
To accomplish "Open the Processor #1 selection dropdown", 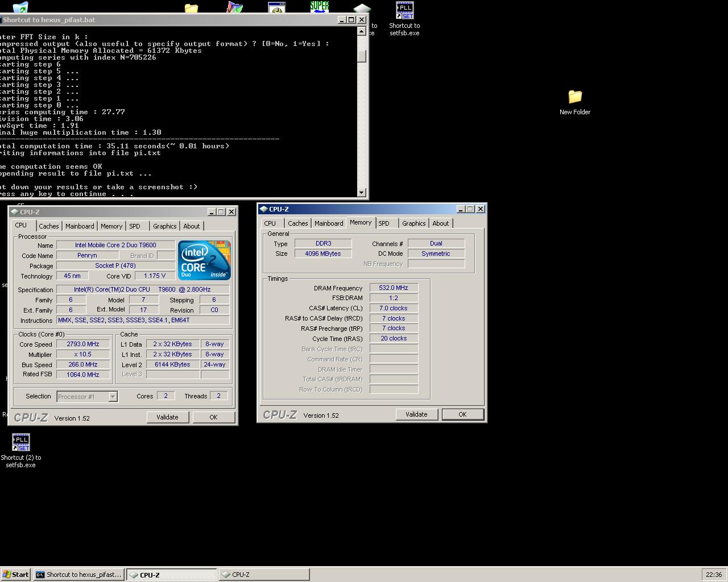I will (x=113, y=397).
